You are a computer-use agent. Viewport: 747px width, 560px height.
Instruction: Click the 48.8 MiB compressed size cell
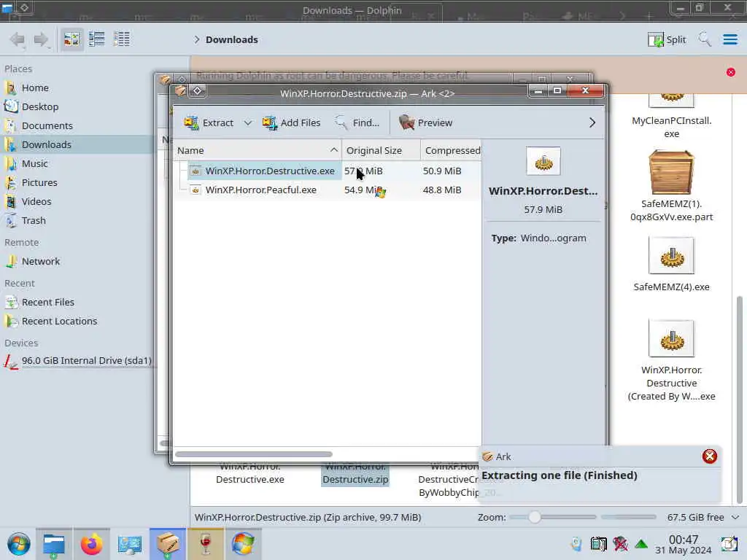(x=441, y=190)
